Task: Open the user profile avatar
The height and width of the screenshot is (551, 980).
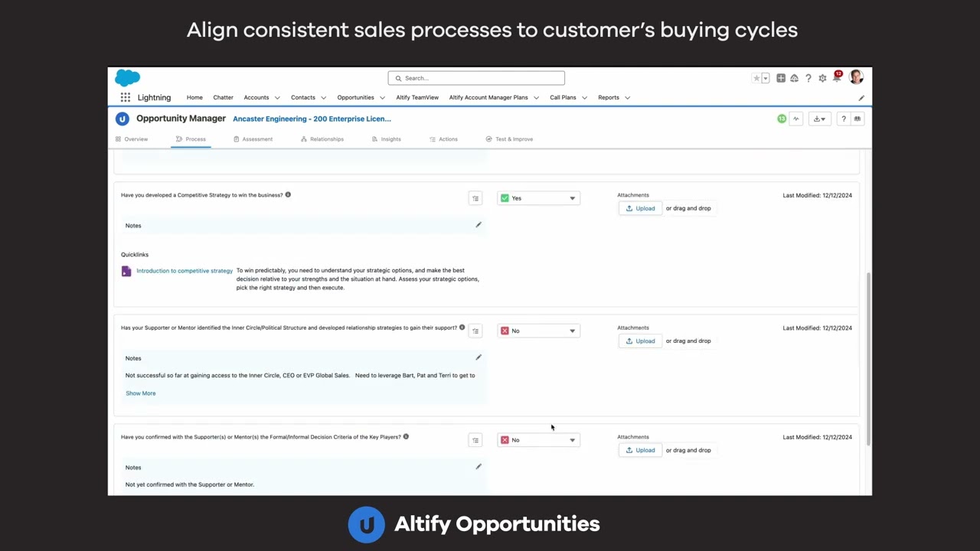Action: click(856, 77)
